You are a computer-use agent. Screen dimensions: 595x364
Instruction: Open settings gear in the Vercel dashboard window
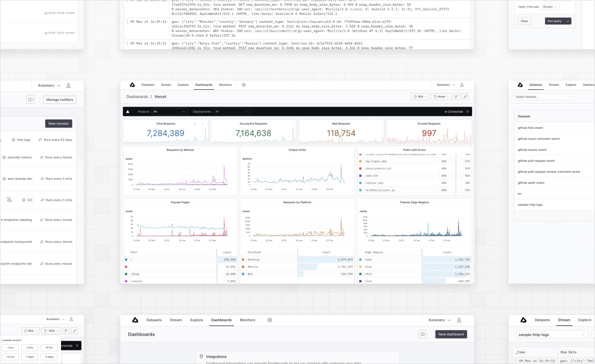pos(244,85)
